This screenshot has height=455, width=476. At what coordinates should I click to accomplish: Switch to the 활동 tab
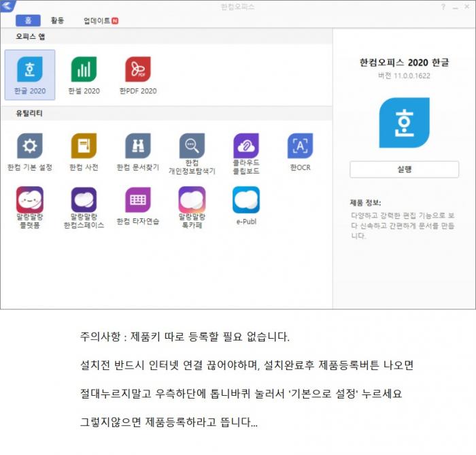(57, 20)
